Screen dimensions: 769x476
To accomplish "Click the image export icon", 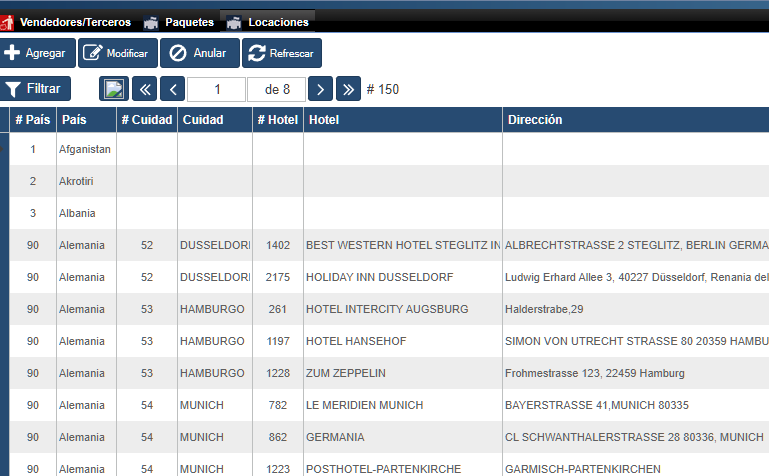I will tap(114, 89).
